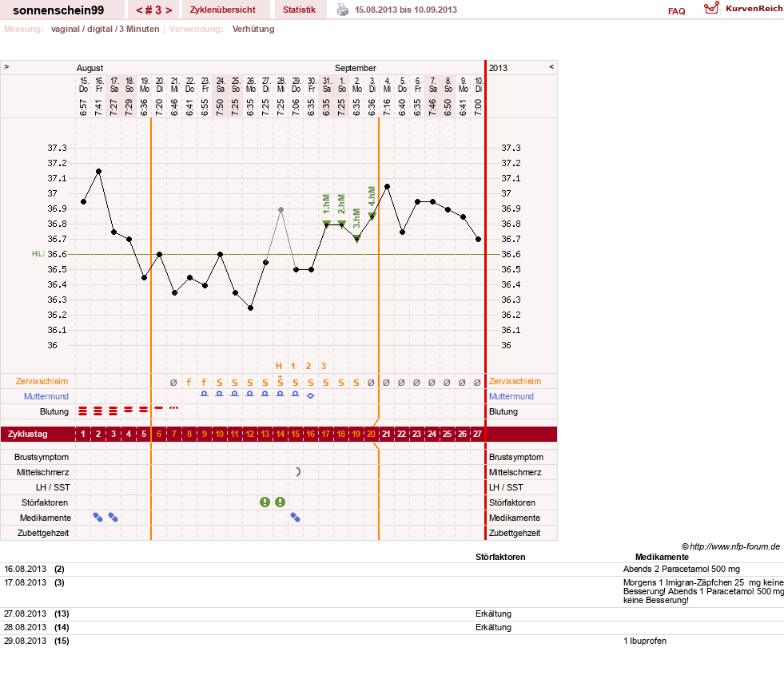784x675 pixels.
Task: Click the 2.hM green triangle marker
Action: click(341, 224)
